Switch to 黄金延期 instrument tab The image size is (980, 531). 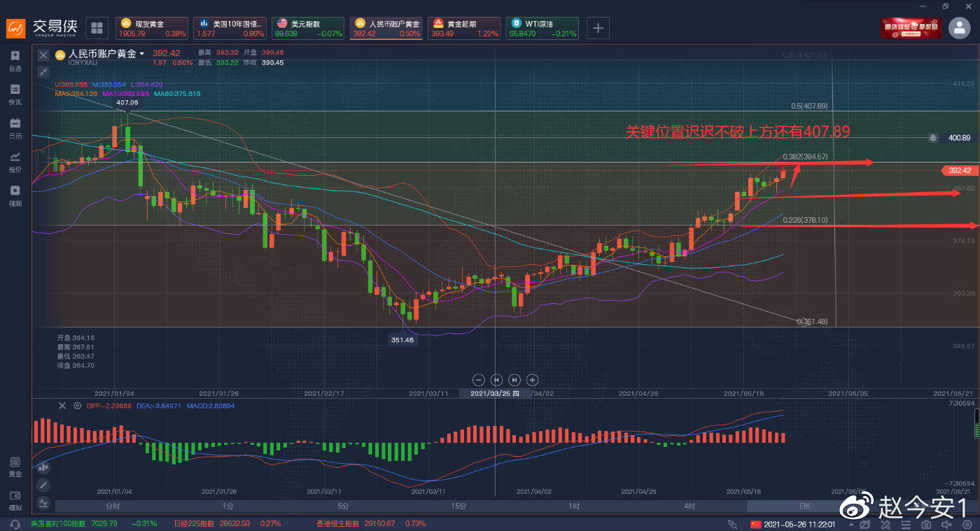tap(464, 28)
